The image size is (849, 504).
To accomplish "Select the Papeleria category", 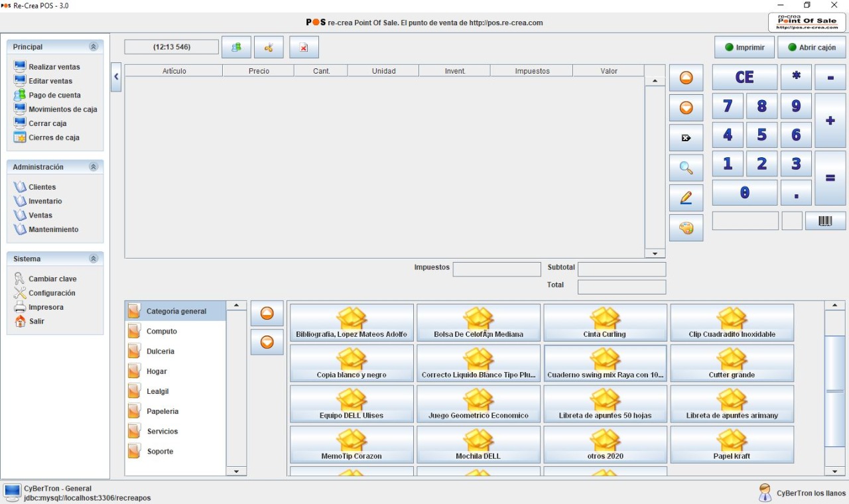I will click(163, 411).
